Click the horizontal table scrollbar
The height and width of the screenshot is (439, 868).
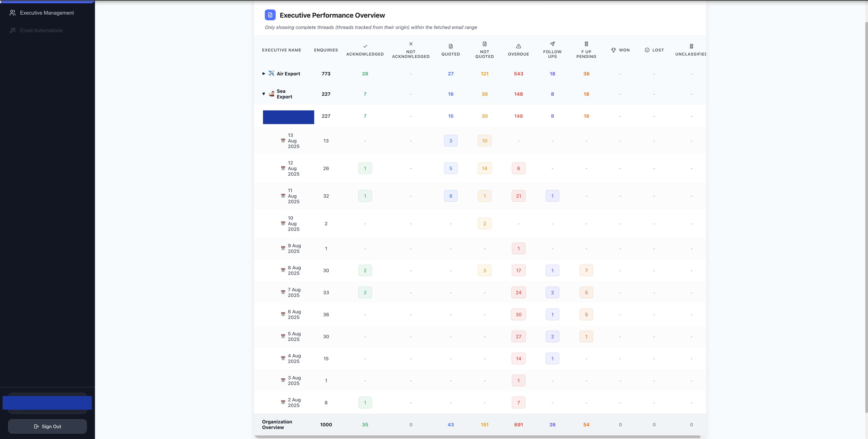(x=477, y=437)
